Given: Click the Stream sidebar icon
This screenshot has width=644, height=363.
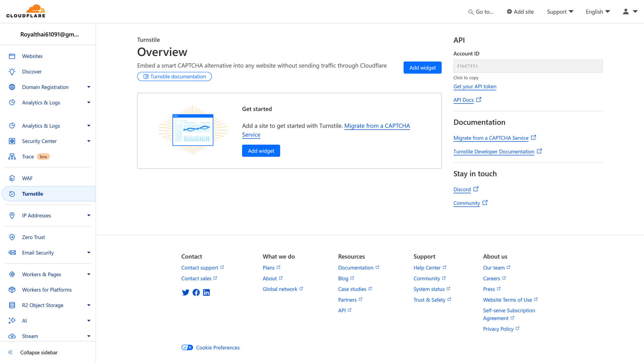Looking at the screenshot, I should (12, 336).
